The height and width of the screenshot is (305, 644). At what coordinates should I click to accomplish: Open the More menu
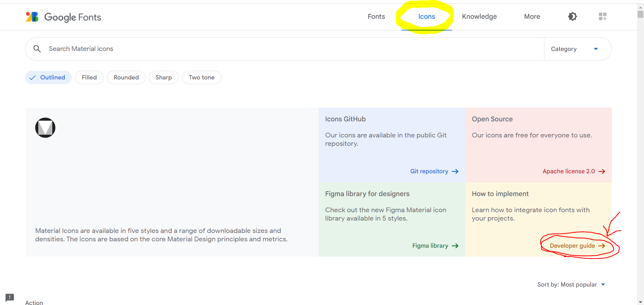click(x=532, y=16)
